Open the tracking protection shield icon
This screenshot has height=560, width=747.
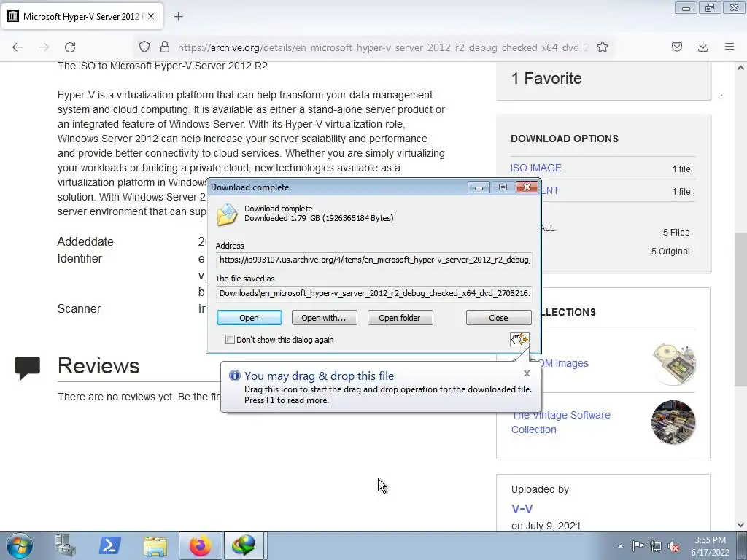[x=144, y=47]
